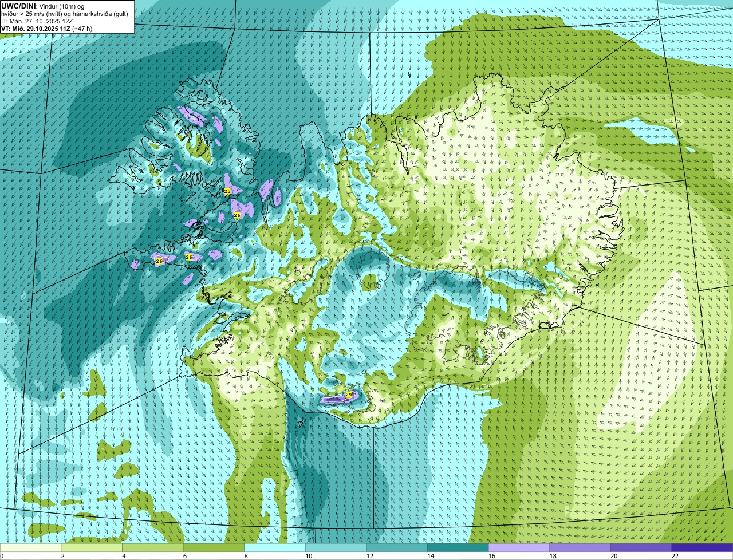The image size is (733, 560).
Task: Click the 20–22 m/s violet legend segment
Action: pyautogui.click(x=641, y=548)
